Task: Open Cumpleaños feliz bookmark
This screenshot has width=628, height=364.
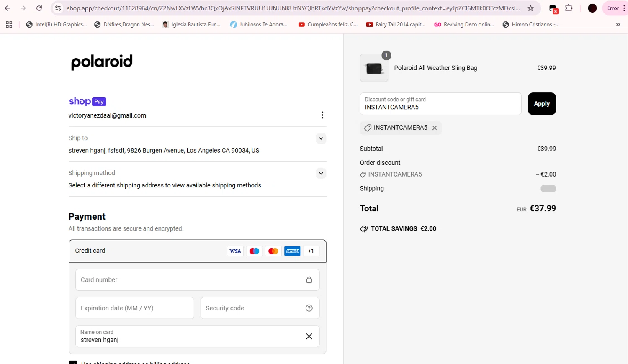Action: pos(328,25)
